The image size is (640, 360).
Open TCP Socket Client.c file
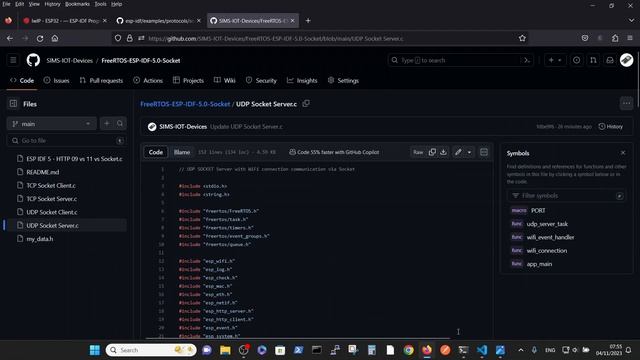coord(51,185)
